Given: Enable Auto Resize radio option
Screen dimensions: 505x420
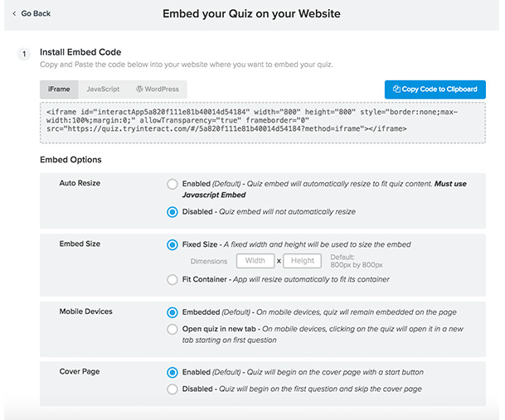Looking at the screenshot, I should tap(172, 183).
